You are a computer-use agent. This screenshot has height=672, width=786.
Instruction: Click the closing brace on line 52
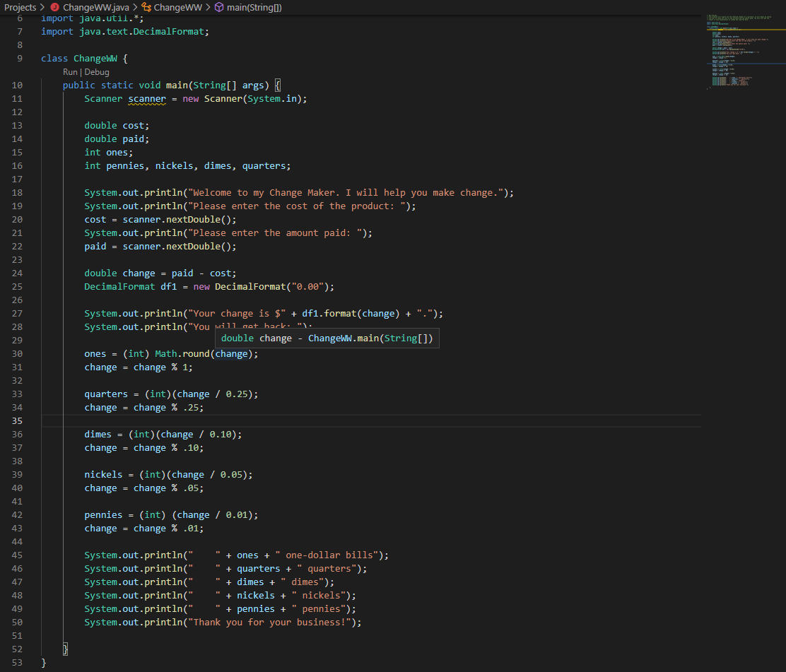tap(65, 649)
